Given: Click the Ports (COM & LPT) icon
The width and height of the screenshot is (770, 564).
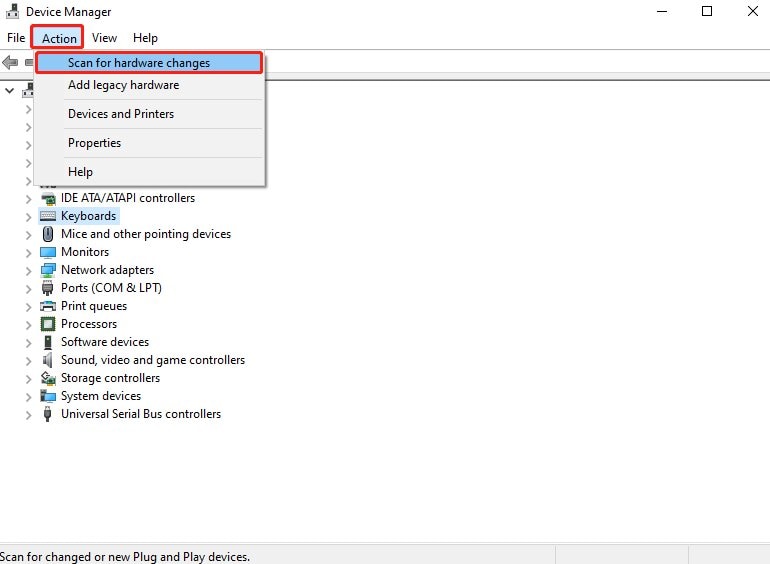Looking at the screenshot, I should [x=48, y=288].
